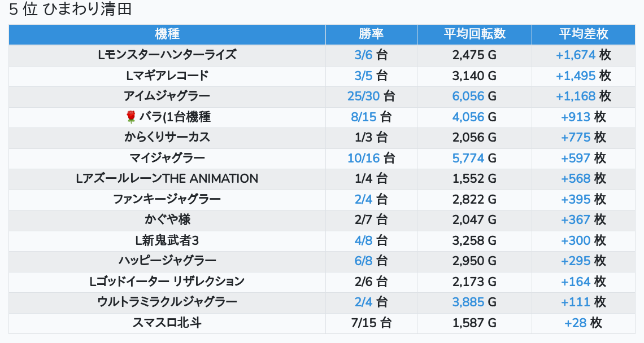644x343 pixels.
Task: Click the +28 link for スマスロ北斗
Action: [x=576, y=323]
